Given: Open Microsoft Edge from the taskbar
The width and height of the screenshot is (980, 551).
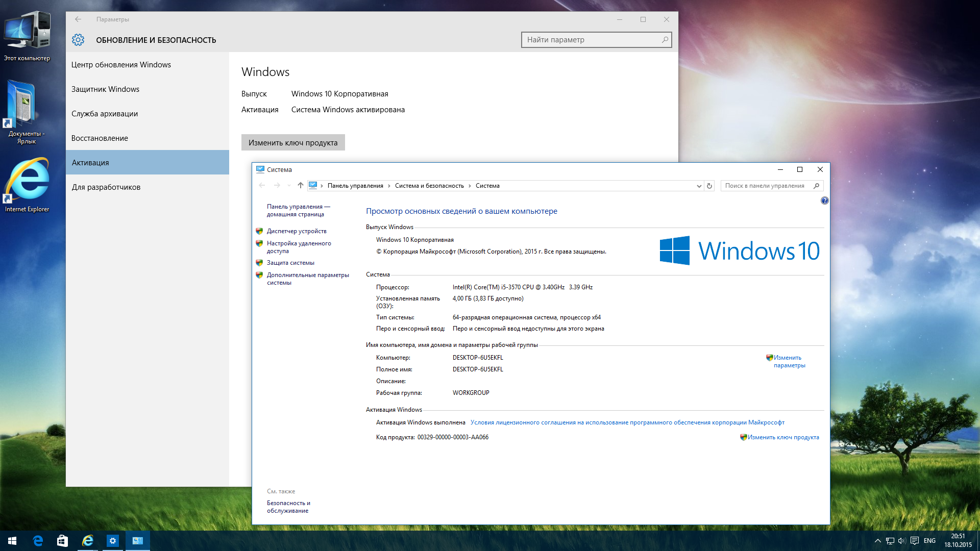Looking at the screenshot, I should click(x=38, y=541).
